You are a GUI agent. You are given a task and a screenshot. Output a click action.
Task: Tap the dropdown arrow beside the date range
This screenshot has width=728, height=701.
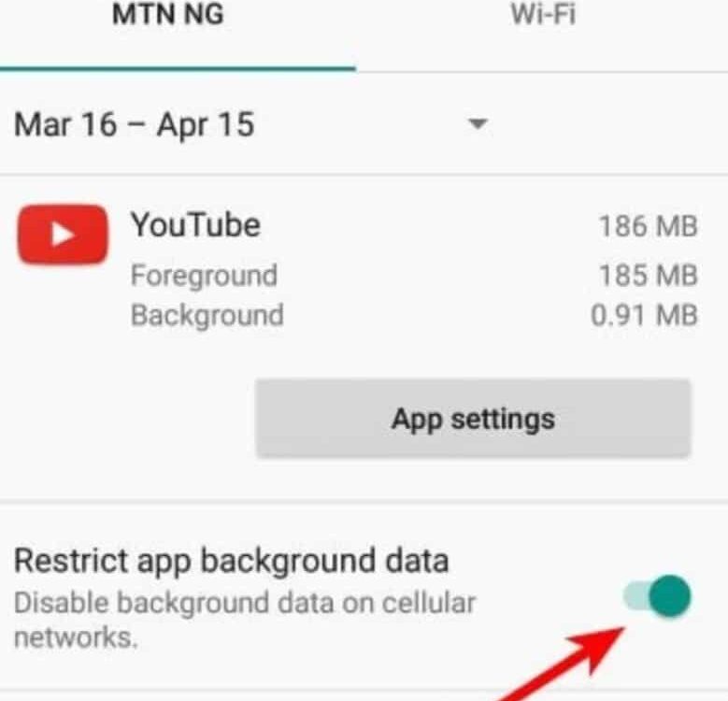point(478,123)
